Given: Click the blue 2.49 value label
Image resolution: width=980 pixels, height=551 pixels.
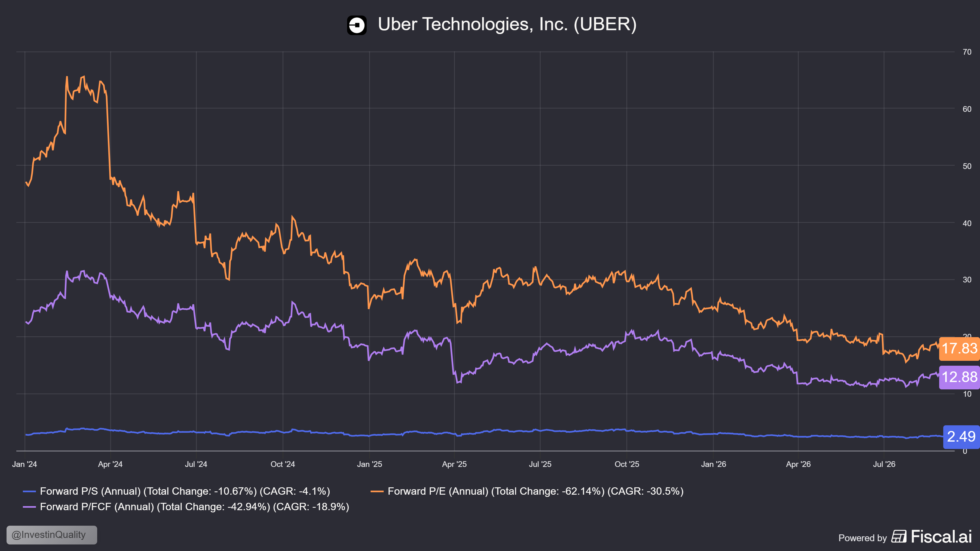Looking at the screenshot, I should tap(961, 436).
